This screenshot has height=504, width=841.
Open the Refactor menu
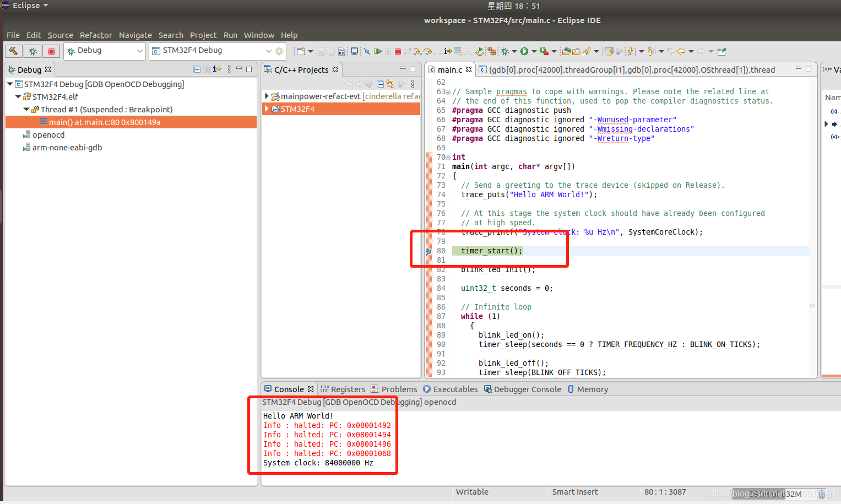pyautogui.click(x=96, y=35)
